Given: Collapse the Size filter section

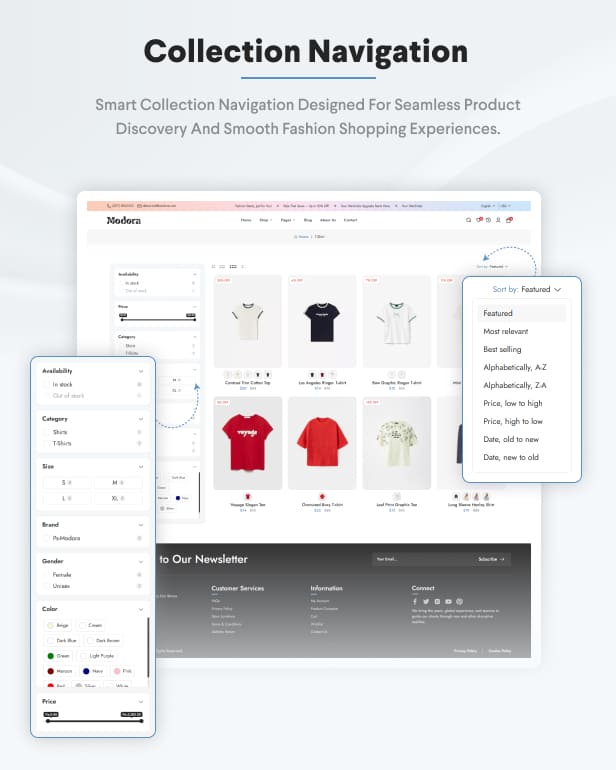Looking at the screenshot, I should (x=141, y=467).
